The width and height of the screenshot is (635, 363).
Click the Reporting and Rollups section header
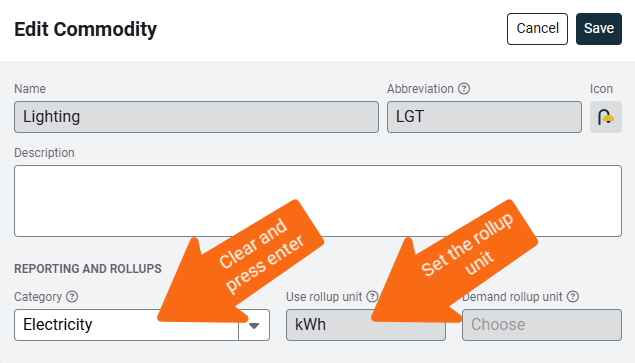pos(88,269)
